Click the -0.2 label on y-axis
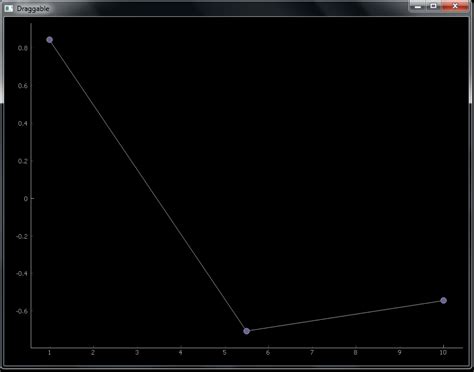The width and height of the screenshot is (474, 372). (22, 236)
